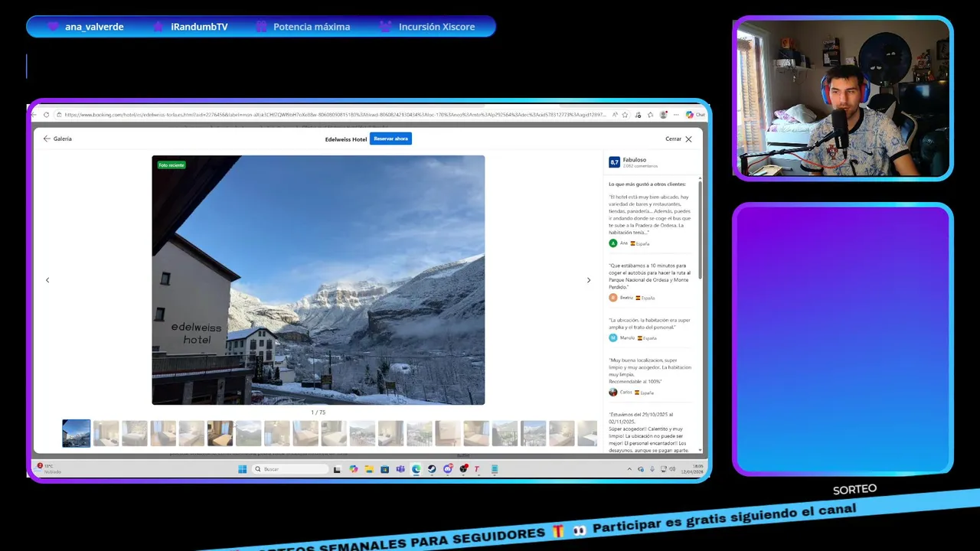Open browser profile avatar
Image resolution: width=980 pixels, height=551 pixels.
point(663,115)
